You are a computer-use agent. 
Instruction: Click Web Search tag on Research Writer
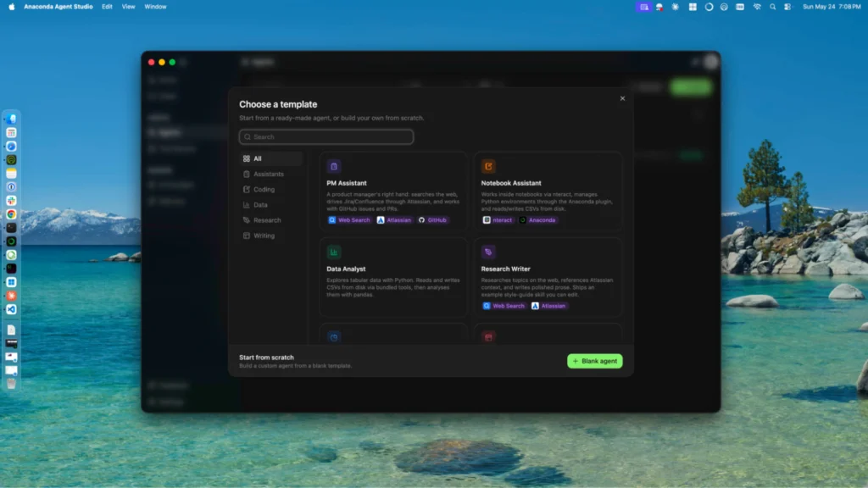pyautogui.click(x=504, y=306)
